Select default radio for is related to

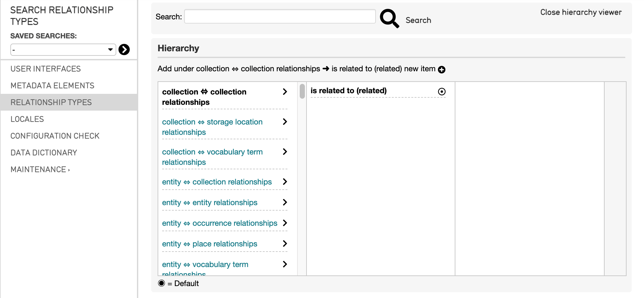441,92
